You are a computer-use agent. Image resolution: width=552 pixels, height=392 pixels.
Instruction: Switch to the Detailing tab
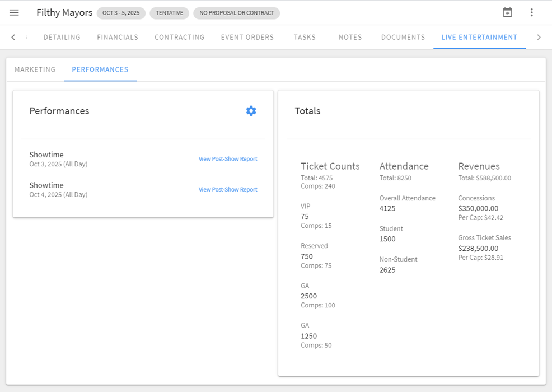(62, 38)
